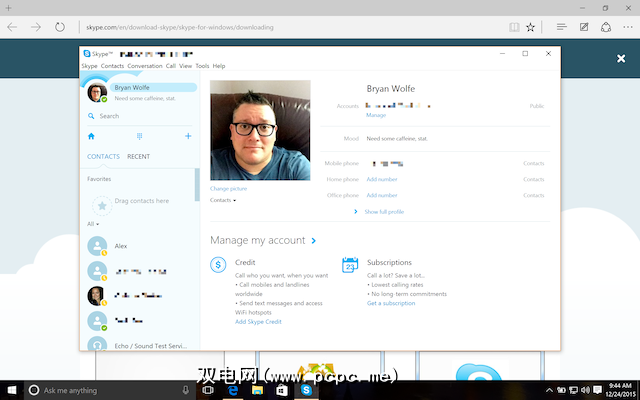Add page to favorites with star icon

[x=530, y=27]
